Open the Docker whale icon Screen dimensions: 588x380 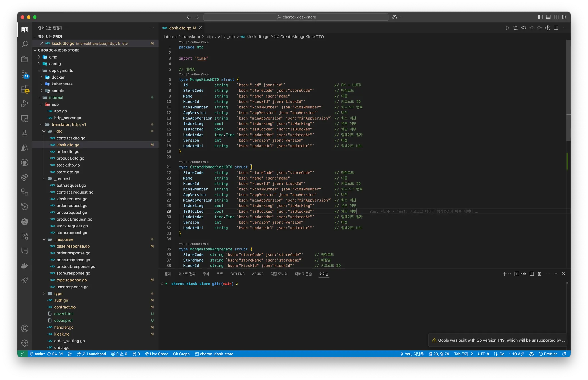[x=25, y=266]
